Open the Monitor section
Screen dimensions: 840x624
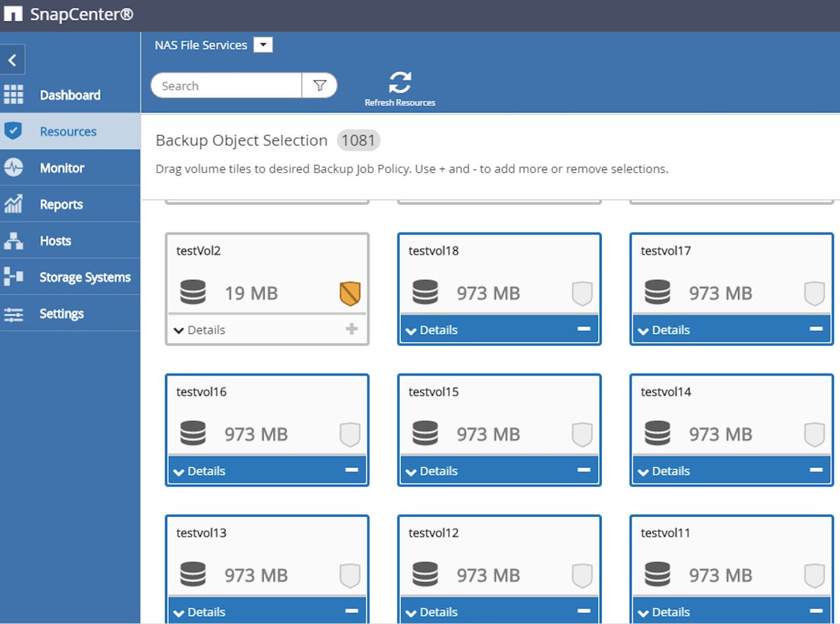tap(70, 168)
